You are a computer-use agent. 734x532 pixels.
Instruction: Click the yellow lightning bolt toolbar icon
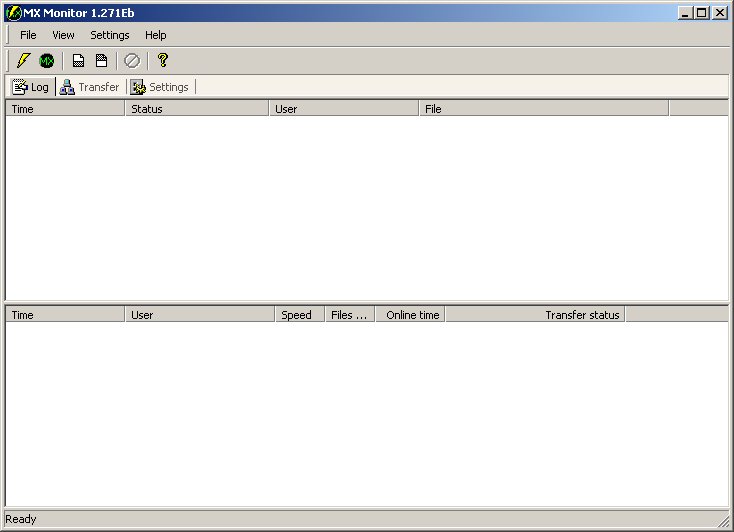[x=24, y=61]
